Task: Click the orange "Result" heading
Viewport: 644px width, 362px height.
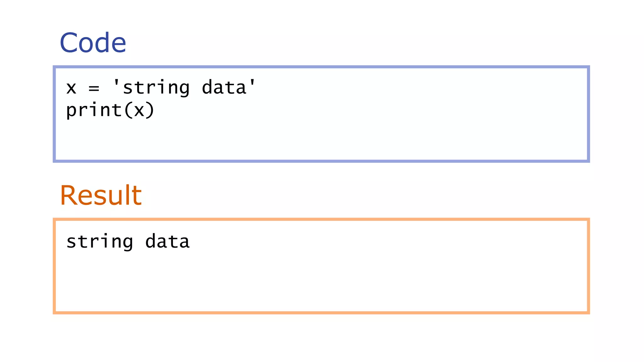Action: [x=101, y=195]
